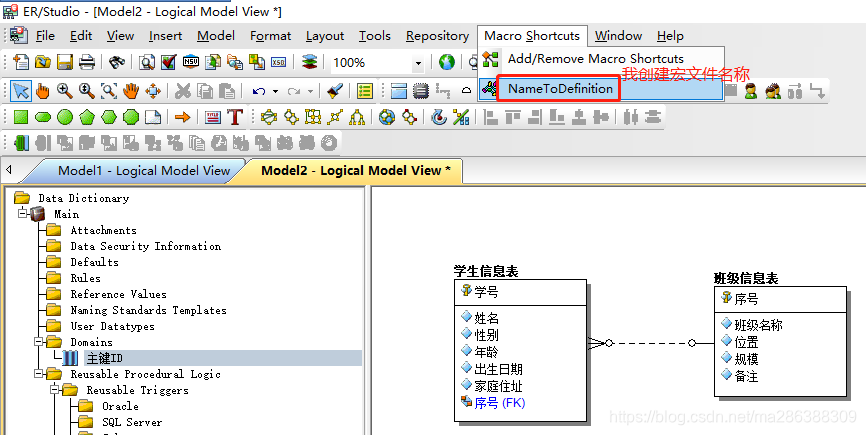The width and height of the screenshot is (866, 435).
Task: Open the File menu
Action: tap(45, 36)
